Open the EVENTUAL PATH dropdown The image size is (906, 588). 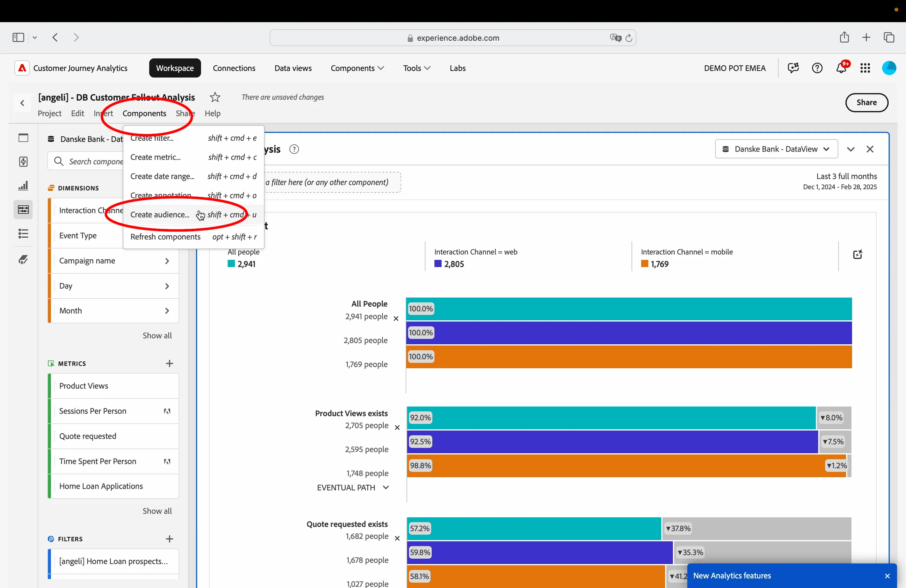click(353, 488)
